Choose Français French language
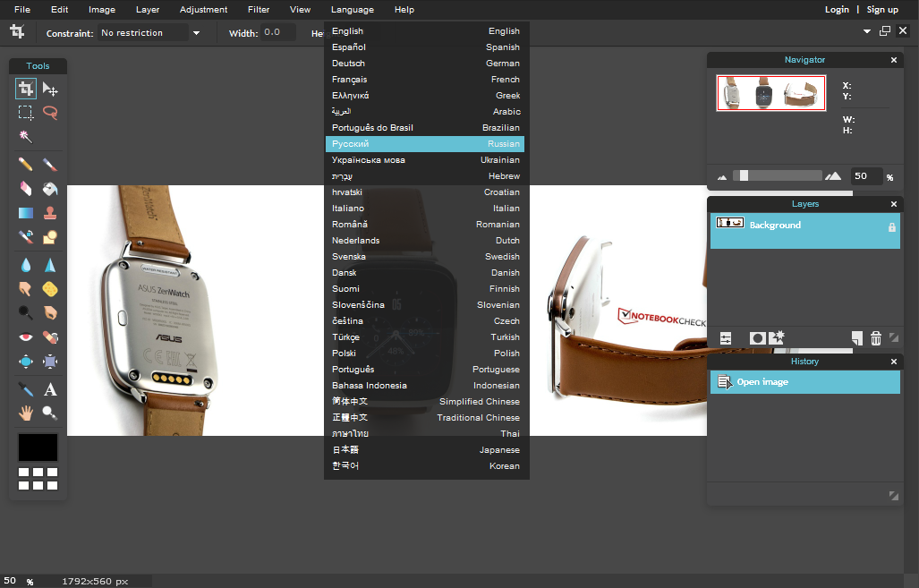 pyautogui.click(x=425, y=79)
